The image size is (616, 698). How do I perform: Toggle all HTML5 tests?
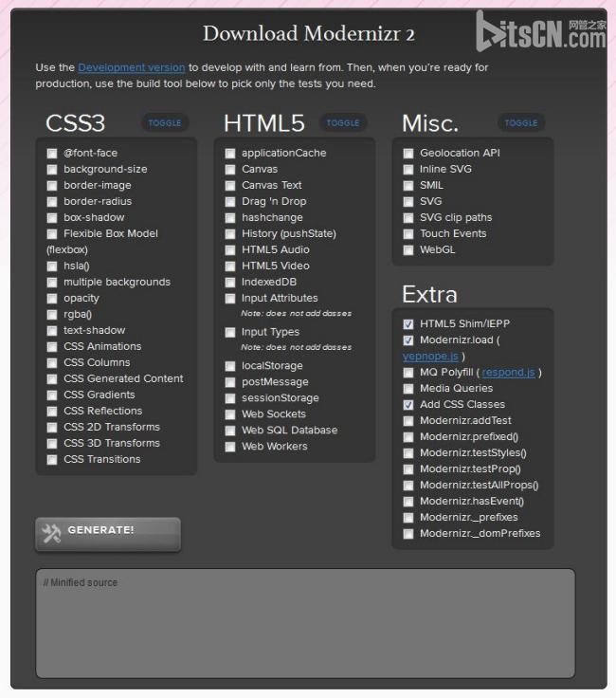(x=343, y=122)
